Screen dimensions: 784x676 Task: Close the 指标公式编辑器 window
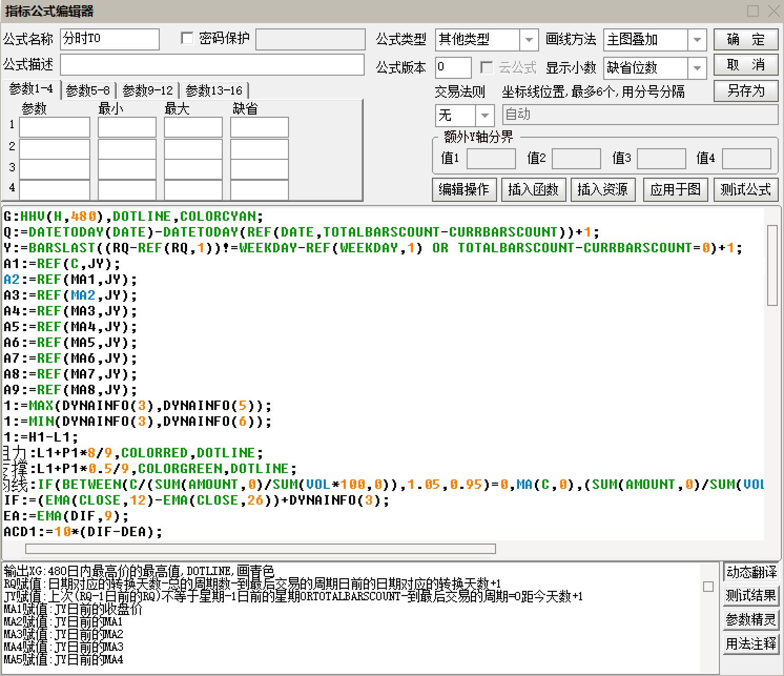[x=773, y=11]
